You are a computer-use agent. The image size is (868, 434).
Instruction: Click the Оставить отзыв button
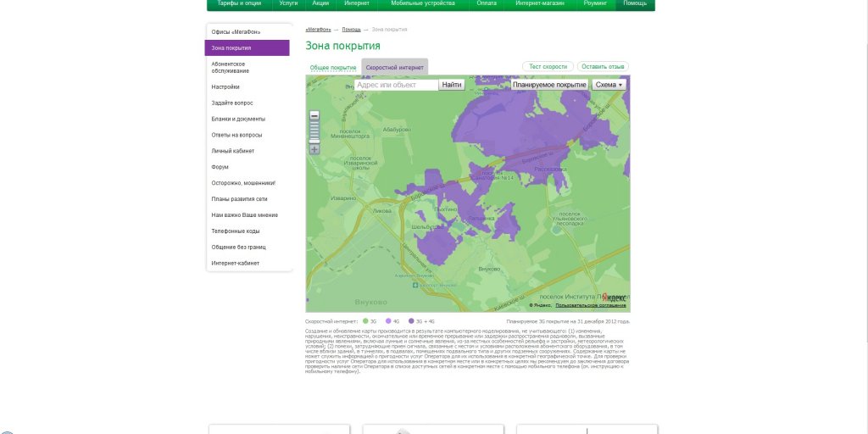click(x=603, y=66)
